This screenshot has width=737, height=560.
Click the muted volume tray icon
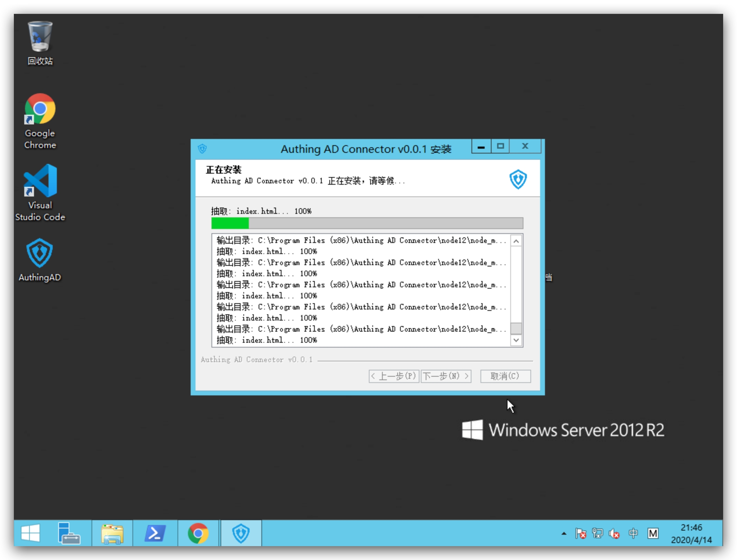pyautogui.click(x=615, y=533)
